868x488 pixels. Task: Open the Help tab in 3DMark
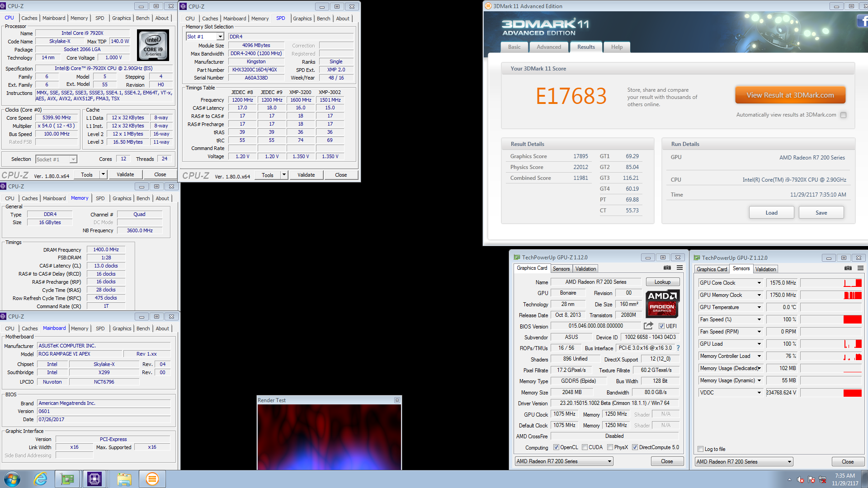(x=617, y=47)
